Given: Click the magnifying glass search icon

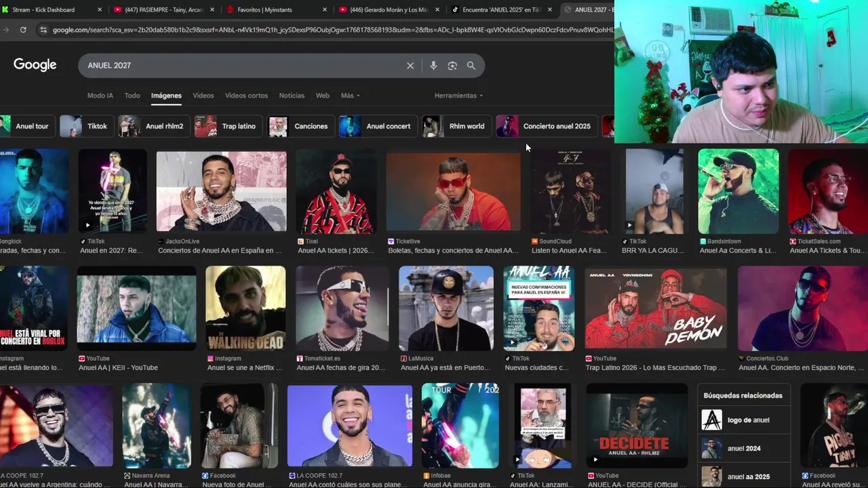Looking at the screenshot, I should tap(471, 66).
